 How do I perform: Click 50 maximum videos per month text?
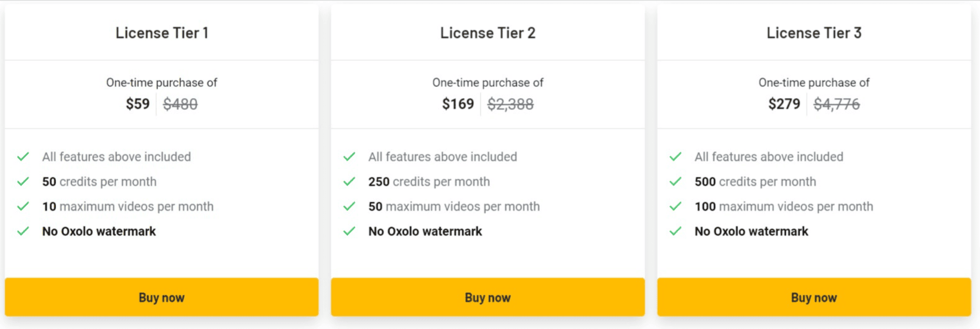[454, 207]
